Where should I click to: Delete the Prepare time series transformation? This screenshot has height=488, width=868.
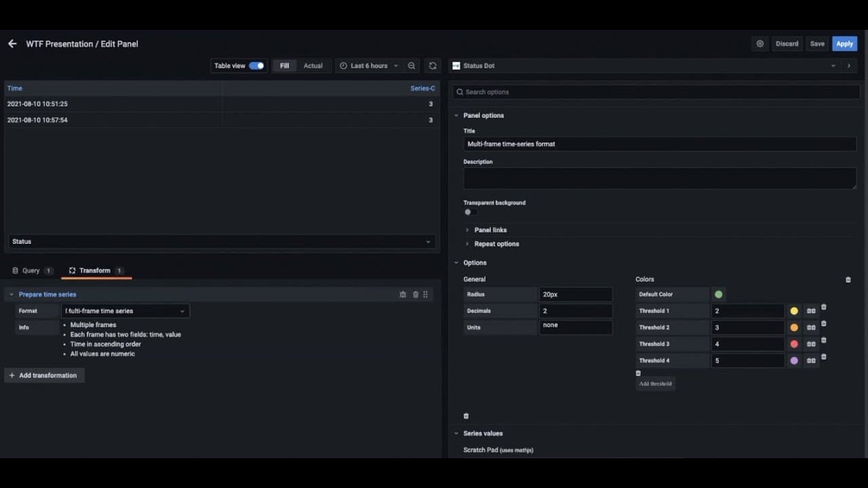tap(416, 295)
